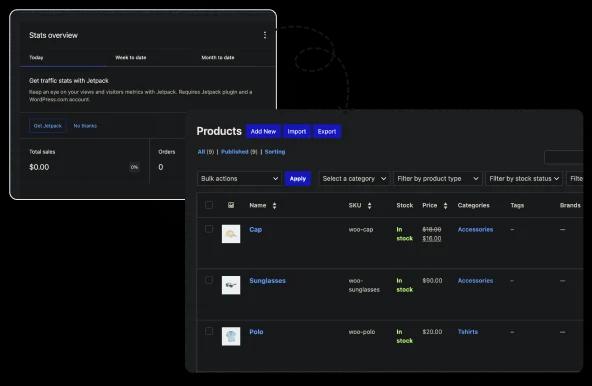
Task: Click the woo-polo SKU text
Action: coord(362,332)
